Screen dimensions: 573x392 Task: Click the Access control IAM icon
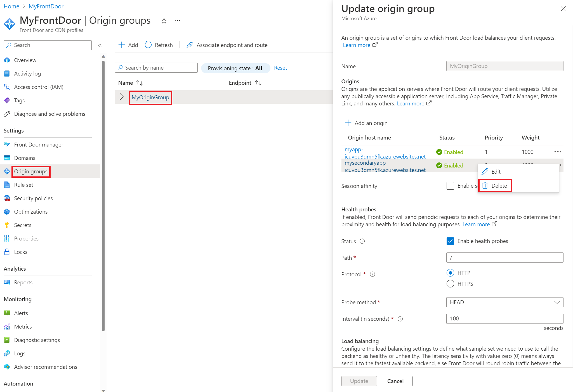pos(8,87)
